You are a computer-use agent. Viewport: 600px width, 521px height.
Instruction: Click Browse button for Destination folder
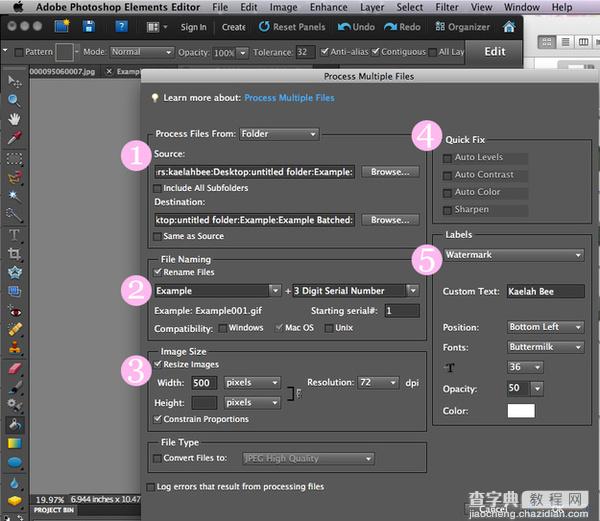point(390,220)
